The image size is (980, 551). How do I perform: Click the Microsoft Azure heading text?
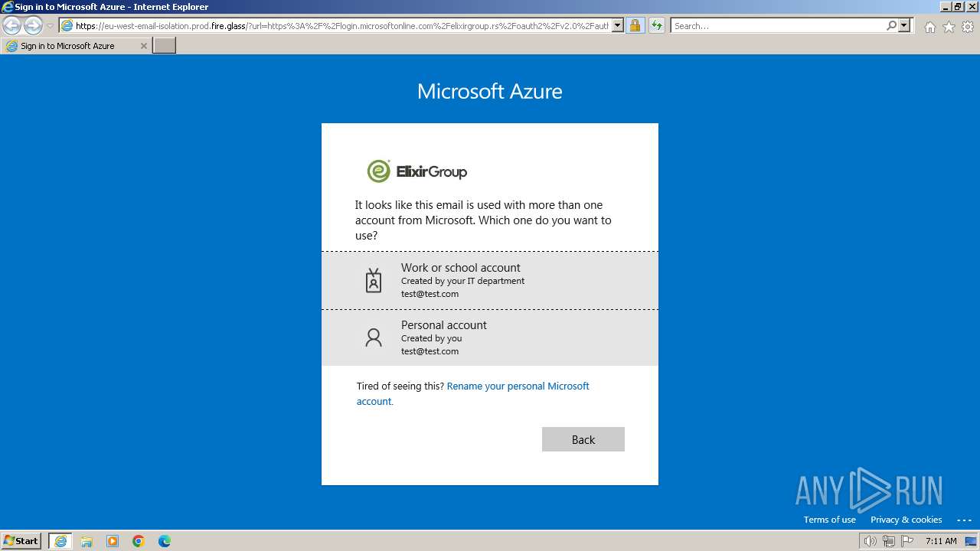pyautogui.click(x=490, y=91)
